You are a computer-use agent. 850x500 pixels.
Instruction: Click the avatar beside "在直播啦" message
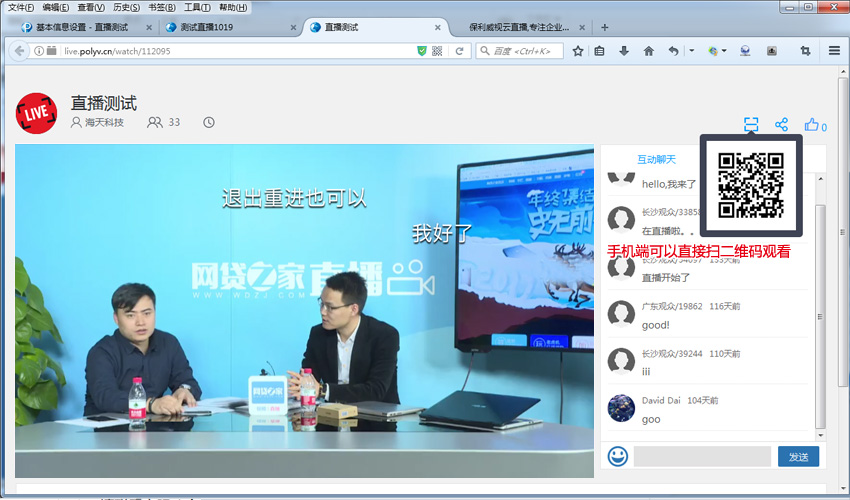pyautogui.click(x=621, y=220)
